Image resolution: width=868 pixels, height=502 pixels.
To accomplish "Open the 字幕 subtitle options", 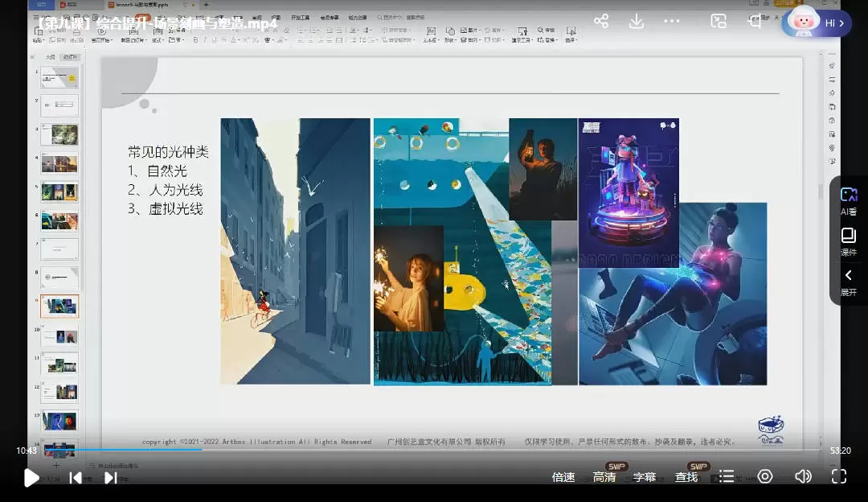I will point(645,477).
